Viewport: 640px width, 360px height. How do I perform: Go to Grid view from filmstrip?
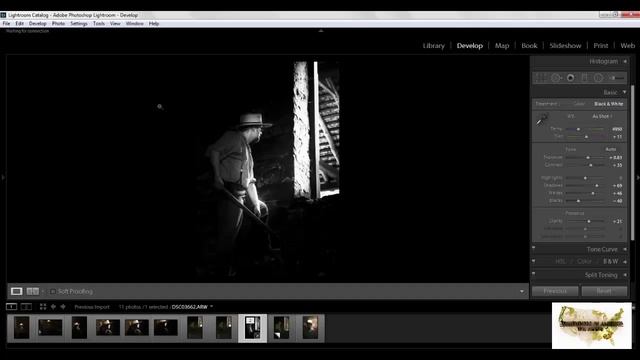pyautogui.click(x=43, y=307)
